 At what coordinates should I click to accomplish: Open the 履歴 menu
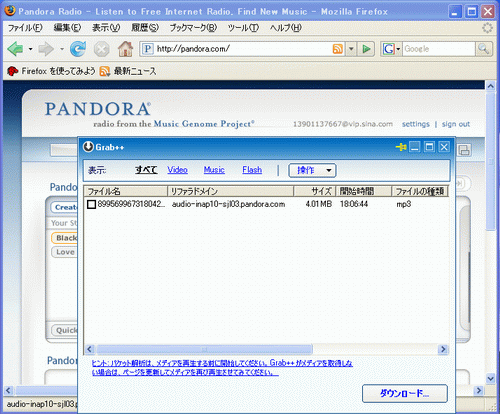[x=145, y=28]
